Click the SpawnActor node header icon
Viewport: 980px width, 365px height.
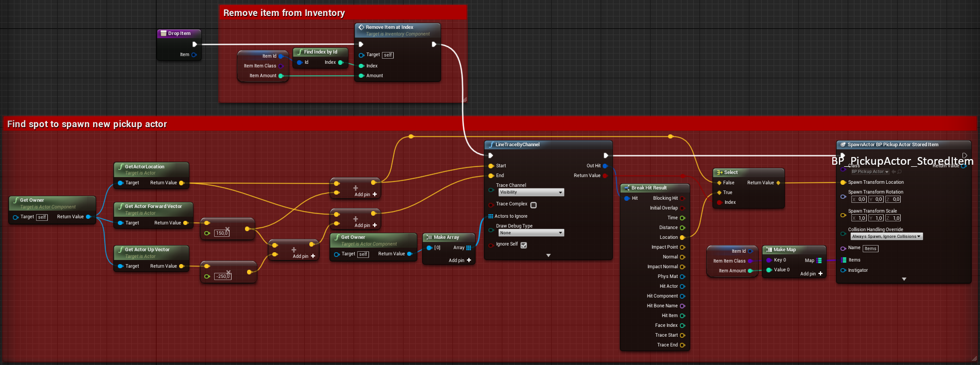(843, 145)
